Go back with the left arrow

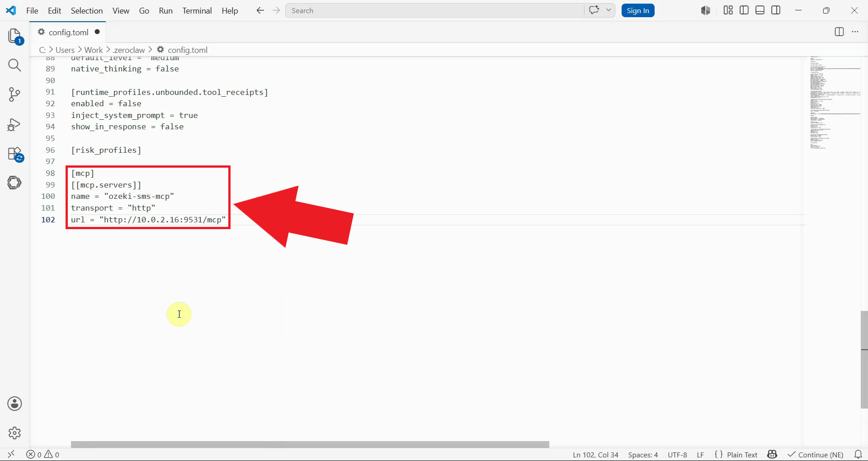pyautogui.click(x=260, y=10)
